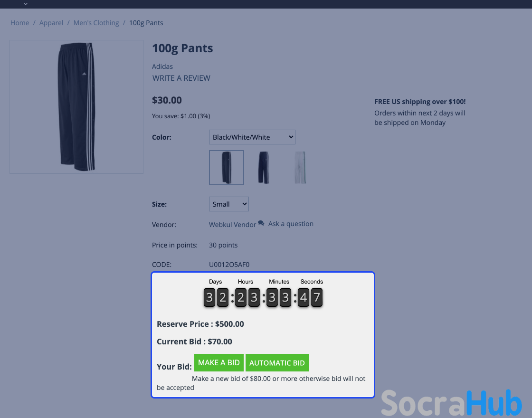Open the chevron dropdown in the top bar
Image resolution: width=532 pixels, height=418 pixels.
point(26,4)
